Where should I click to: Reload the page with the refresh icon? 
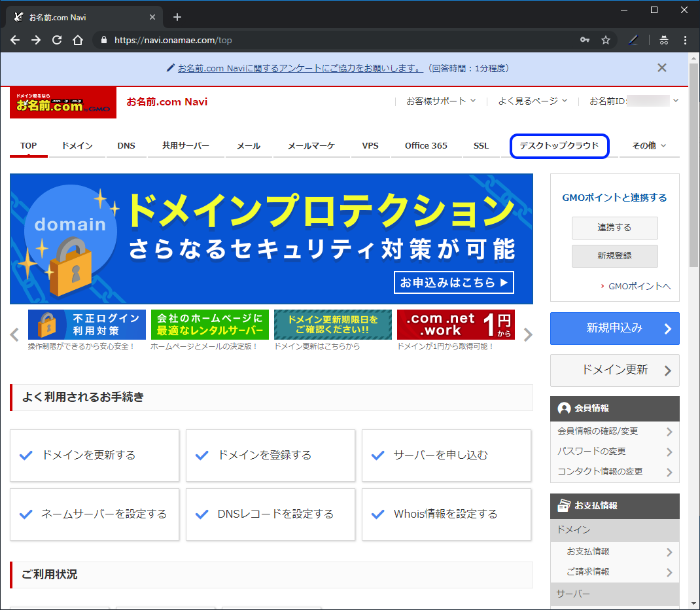click(57, 40)
